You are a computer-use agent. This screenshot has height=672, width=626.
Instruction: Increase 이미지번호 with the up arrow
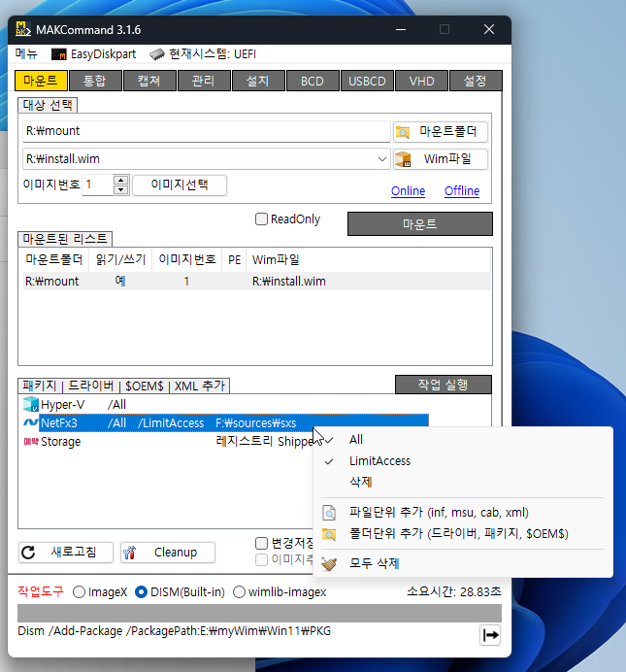coord(121,180)
